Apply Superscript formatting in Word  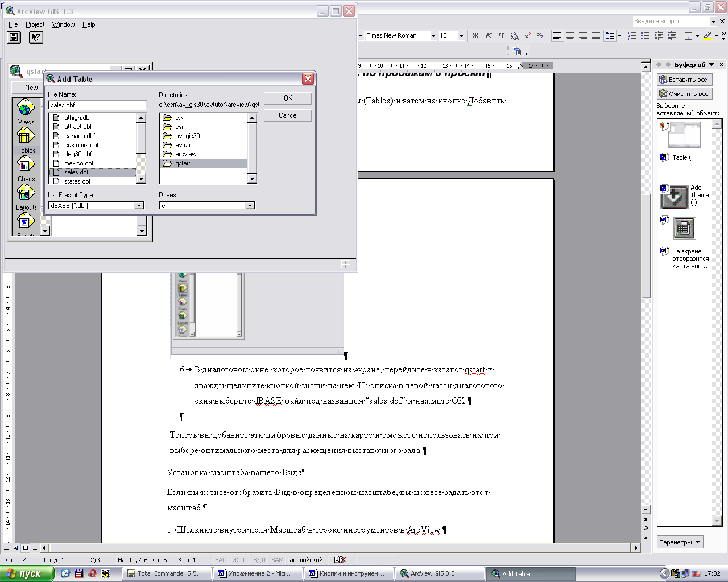[x=527, y=35]
